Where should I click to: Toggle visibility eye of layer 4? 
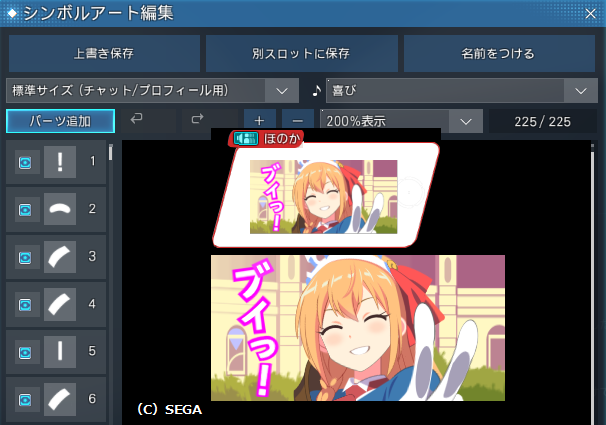26,305
